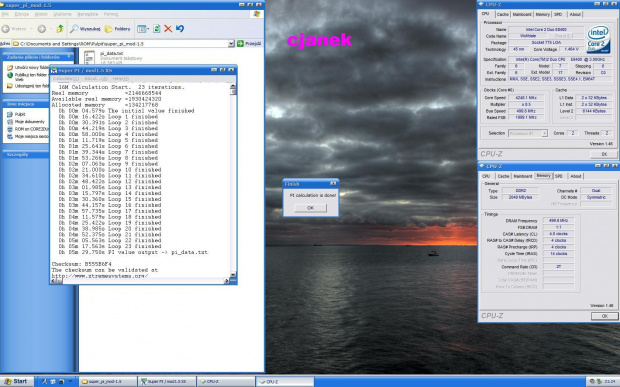Click the Start button on the taskbar

click(x=16, y=381)
